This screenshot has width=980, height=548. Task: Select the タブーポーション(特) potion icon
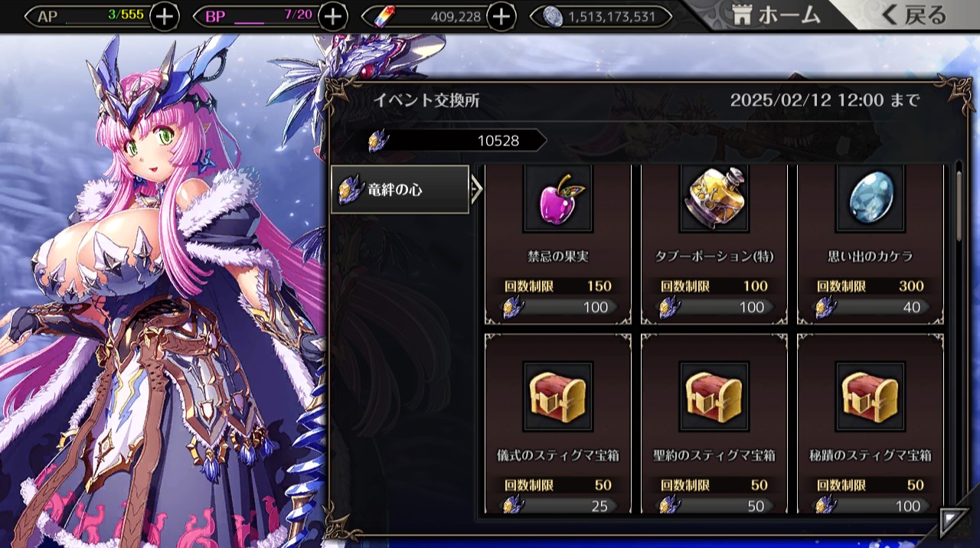pyautogui.click(x=714, y=199)
